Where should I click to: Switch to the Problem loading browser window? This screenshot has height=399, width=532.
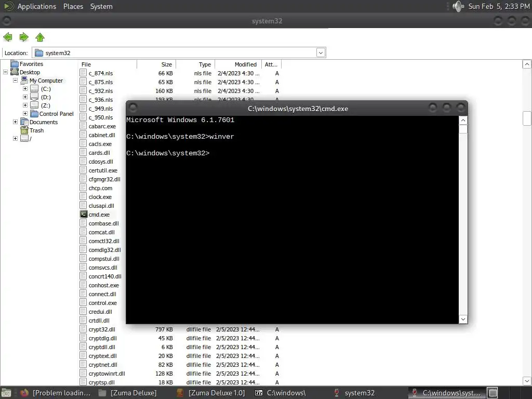point(56,393)
